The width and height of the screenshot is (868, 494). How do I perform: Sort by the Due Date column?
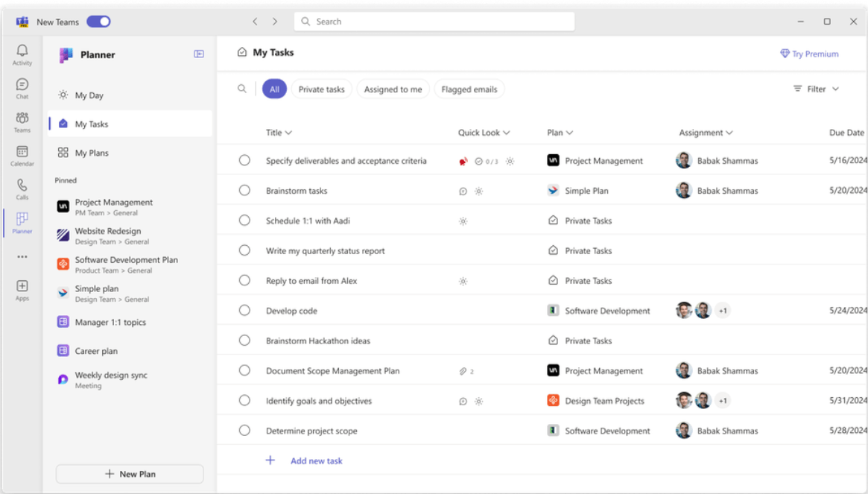846,133
